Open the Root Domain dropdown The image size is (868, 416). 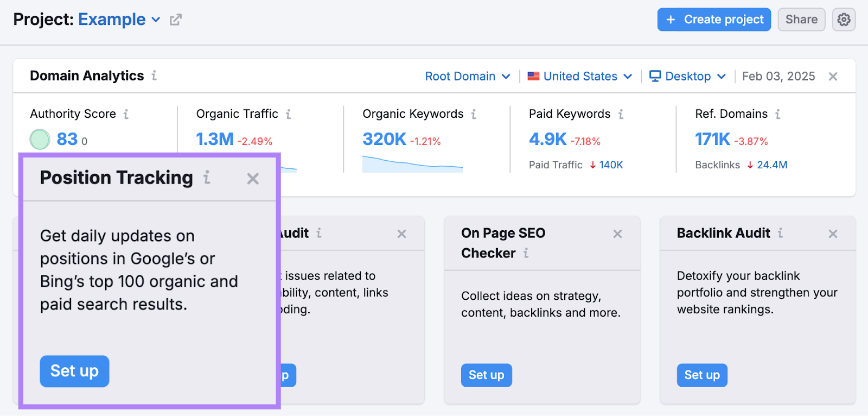(467, 77)
